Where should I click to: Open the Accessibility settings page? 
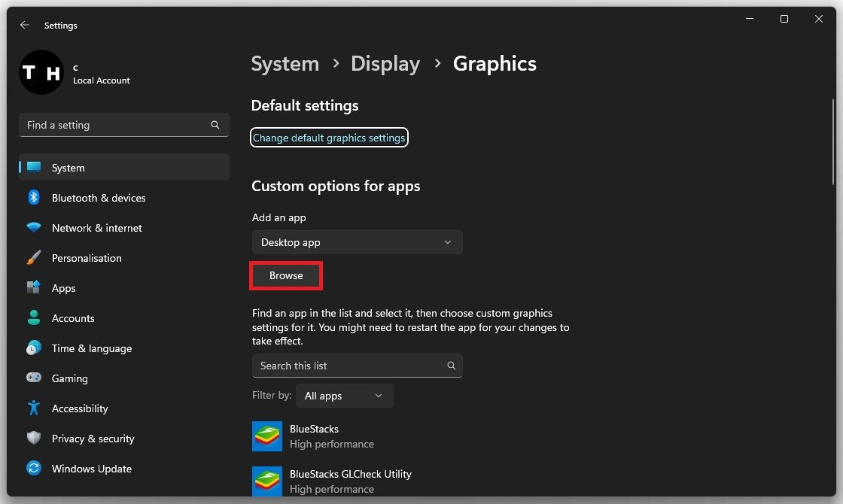point(80,408)
